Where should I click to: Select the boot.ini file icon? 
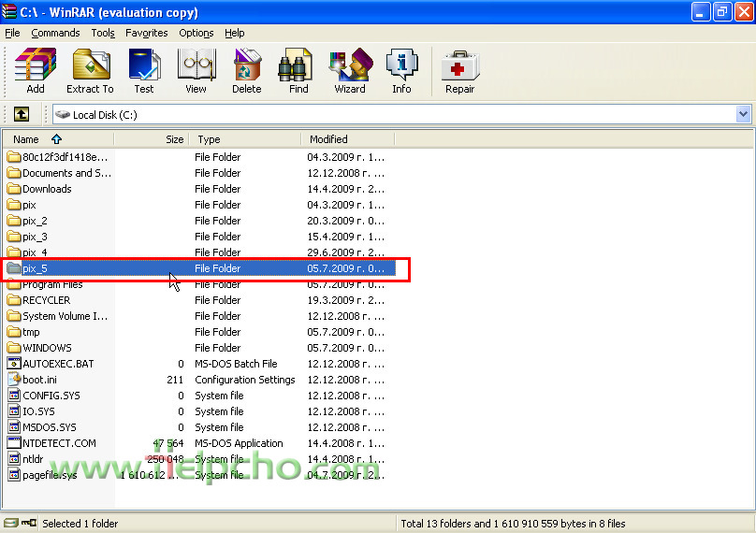[x=14, y=380]
